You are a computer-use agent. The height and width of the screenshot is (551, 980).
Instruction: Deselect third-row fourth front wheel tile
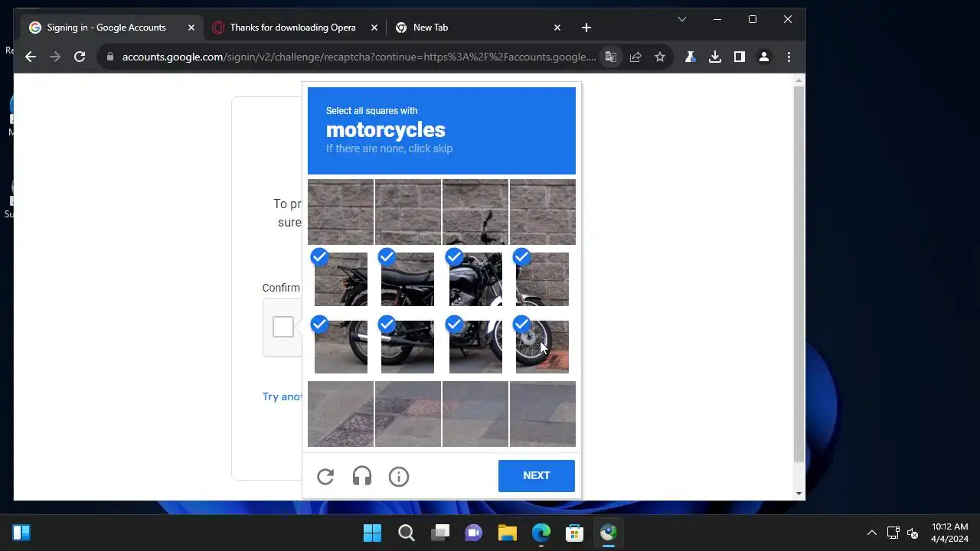[543, 347]
